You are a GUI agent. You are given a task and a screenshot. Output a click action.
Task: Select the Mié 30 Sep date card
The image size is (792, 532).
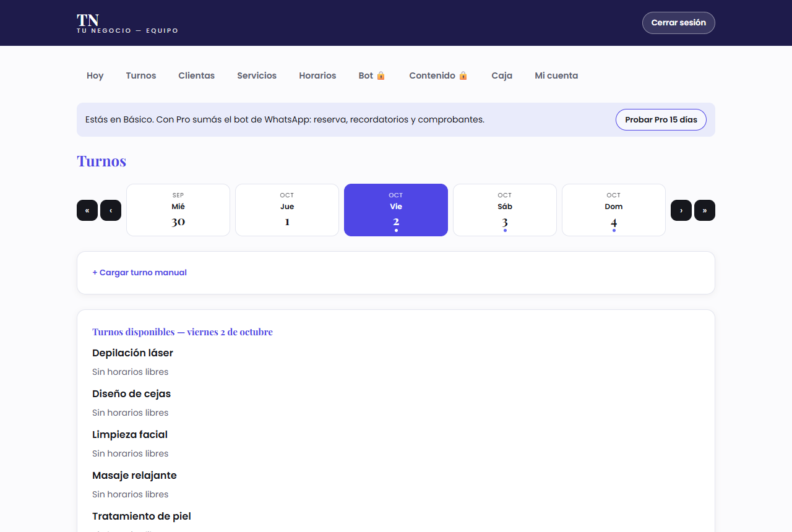tap(178, 210)
